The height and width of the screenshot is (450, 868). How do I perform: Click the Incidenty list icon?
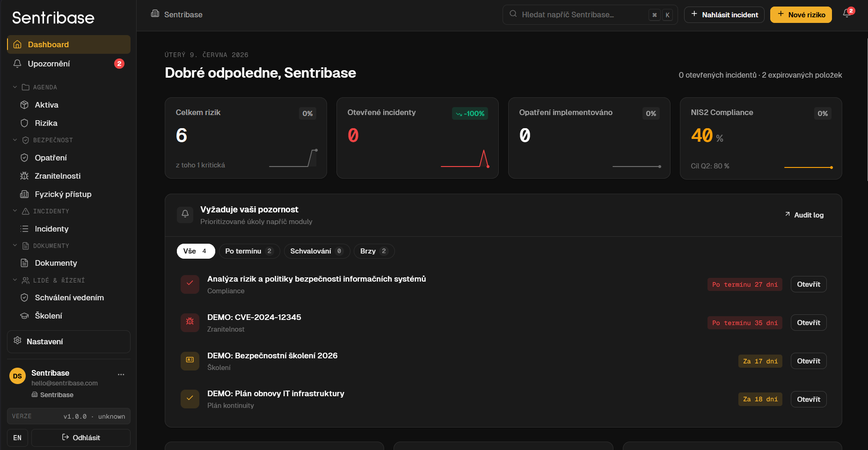24,229
